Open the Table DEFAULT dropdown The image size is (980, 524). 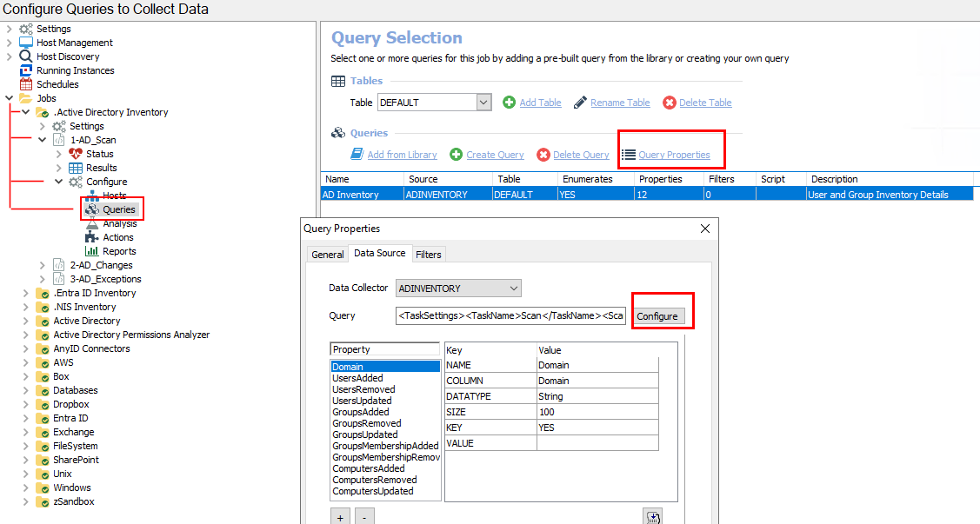point(484,103)
